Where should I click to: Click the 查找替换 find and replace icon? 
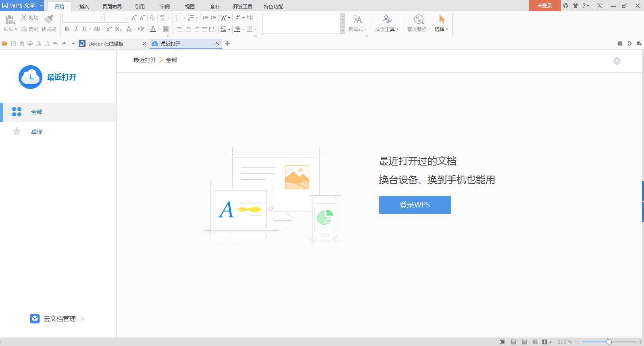[419, 19]
